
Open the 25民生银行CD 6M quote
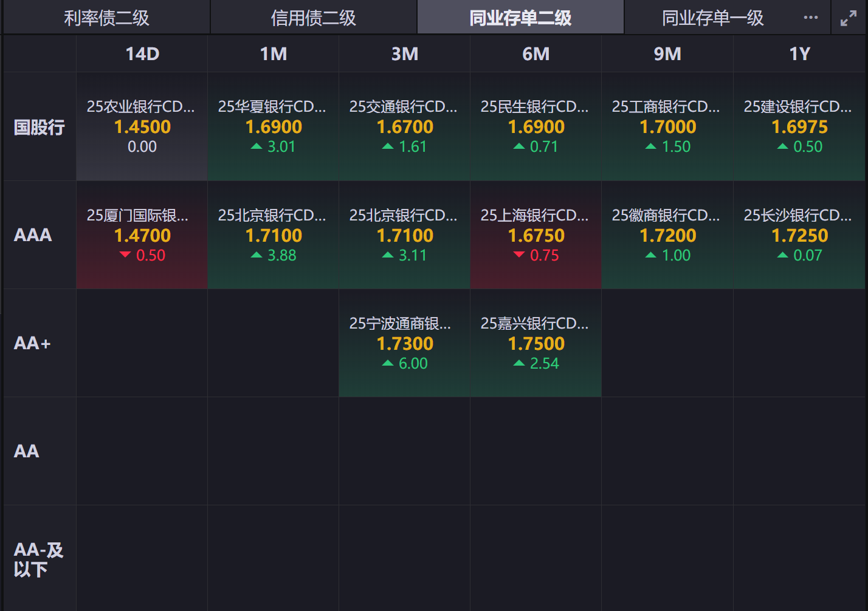(536, 126)
